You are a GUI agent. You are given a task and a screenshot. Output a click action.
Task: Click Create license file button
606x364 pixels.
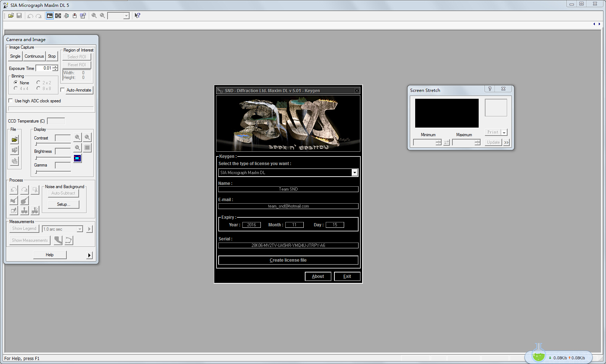click(x=288, y=260)
